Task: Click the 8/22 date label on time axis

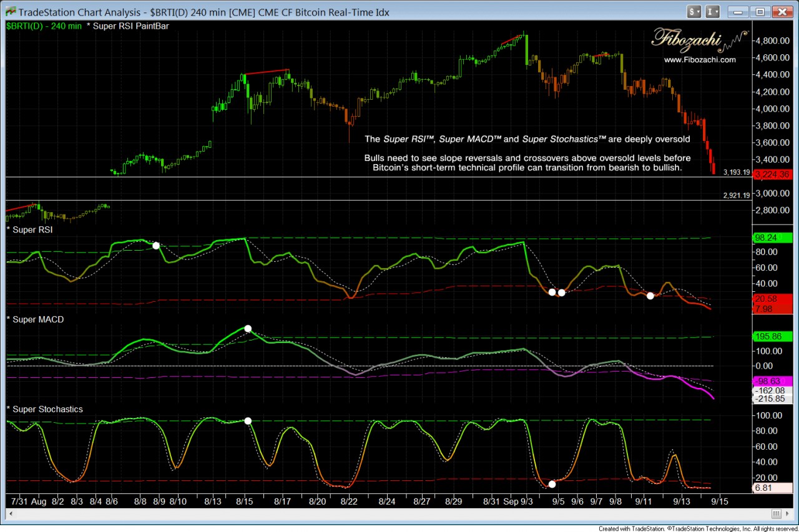Action: [348, 501]
